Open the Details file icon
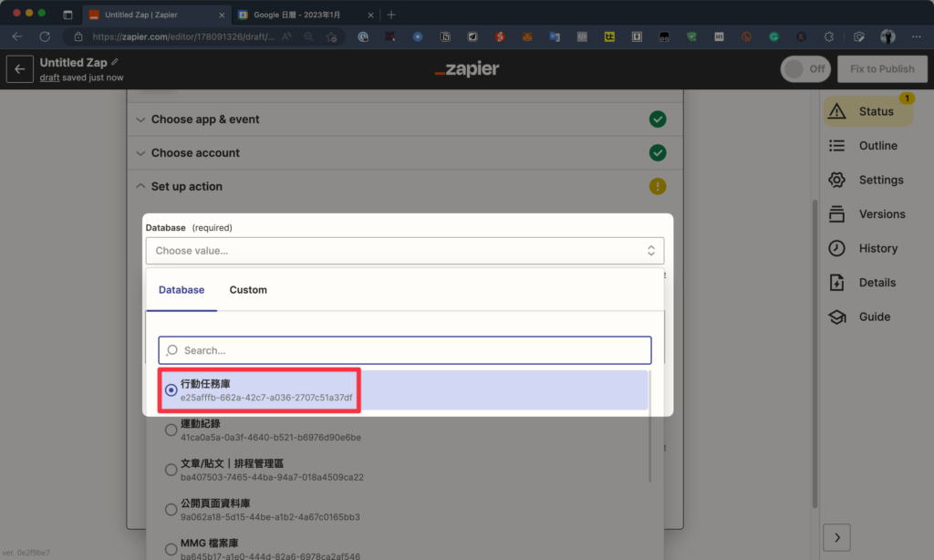The width and height of the screenshot is (934, 560). [x=837, y=283]
